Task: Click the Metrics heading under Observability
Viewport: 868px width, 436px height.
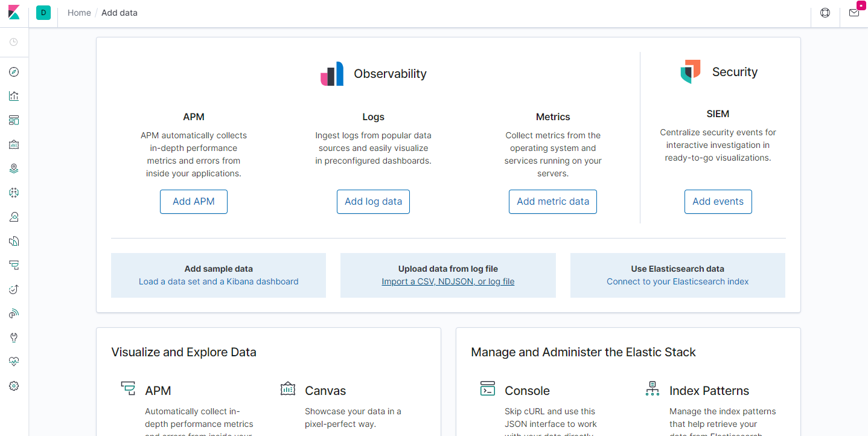Action: pyautogui.click(x=553, y=117)
